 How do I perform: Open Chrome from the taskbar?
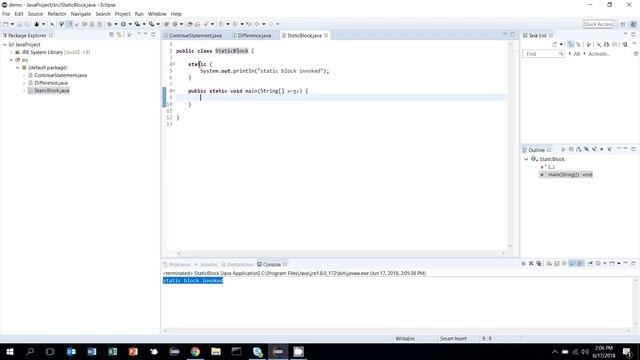[x=195, y=351]
